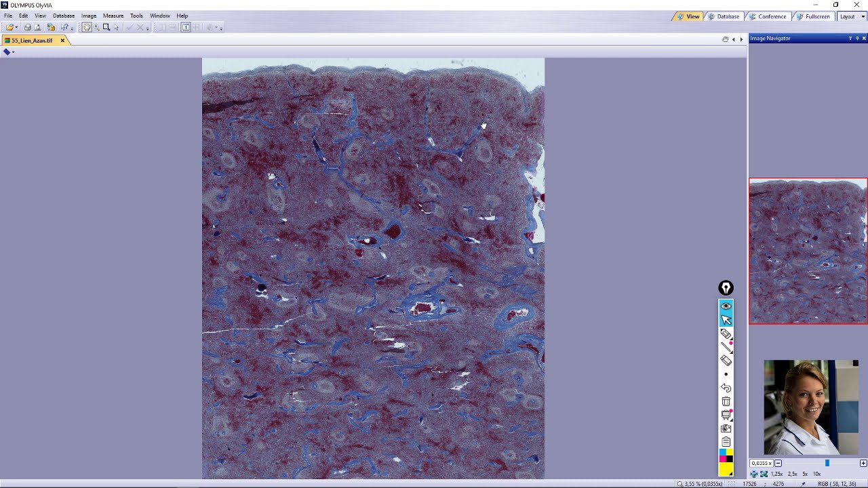Select the Pan hand tool
The height and width of the screenshot is (488, 868).
coord(87,27)
